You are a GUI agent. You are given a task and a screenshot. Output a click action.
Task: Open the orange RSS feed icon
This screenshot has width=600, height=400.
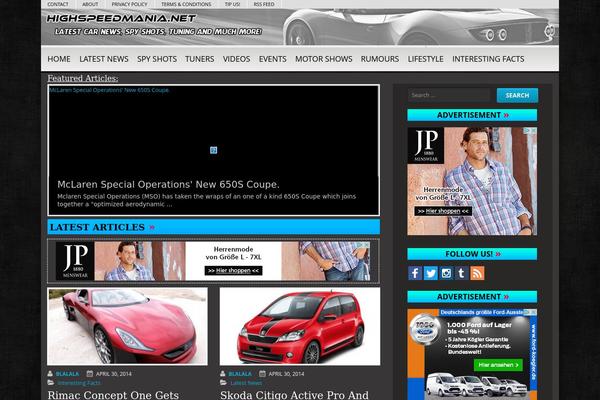coord(477,273)
